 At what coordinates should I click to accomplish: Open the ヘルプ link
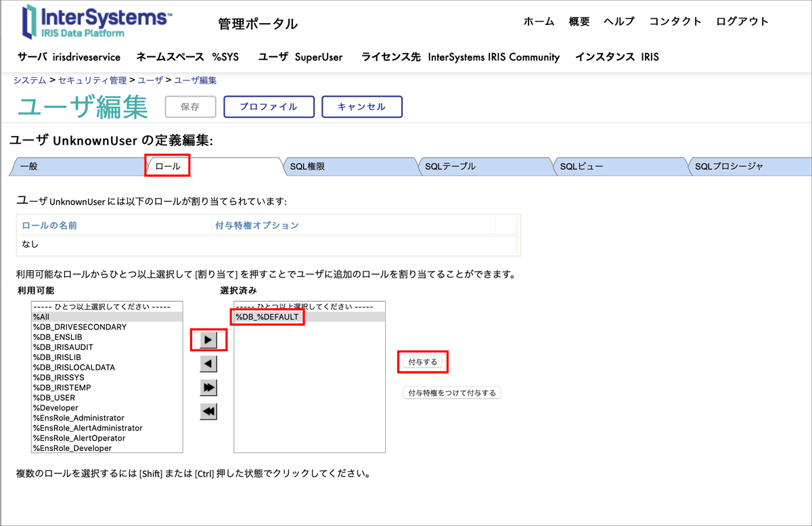pyautogui.click(x=619, y=21)
